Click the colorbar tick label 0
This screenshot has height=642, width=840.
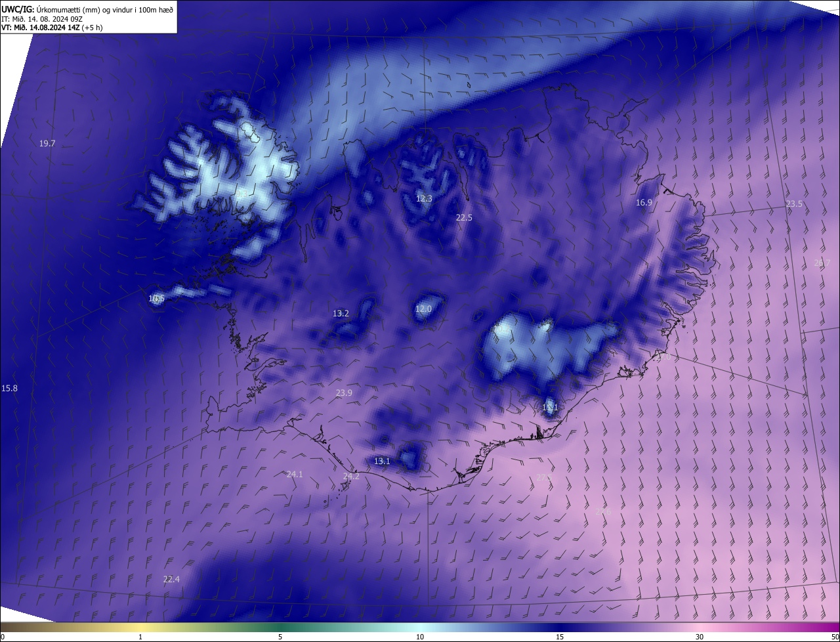(3, 637)
